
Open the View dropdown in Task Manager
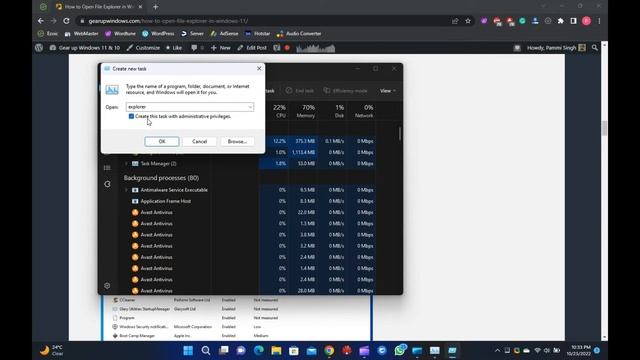pos(387,91)
